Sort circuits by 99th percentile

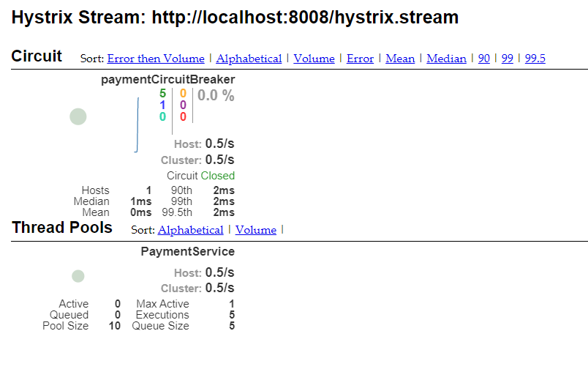(x=508, y=59)
